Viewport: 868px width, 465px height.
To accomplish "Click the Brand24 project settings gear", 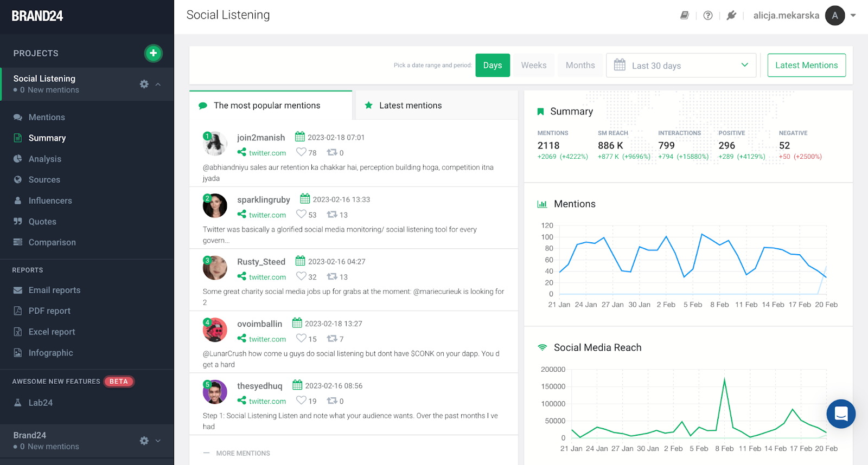I will [x=144, y=441].
